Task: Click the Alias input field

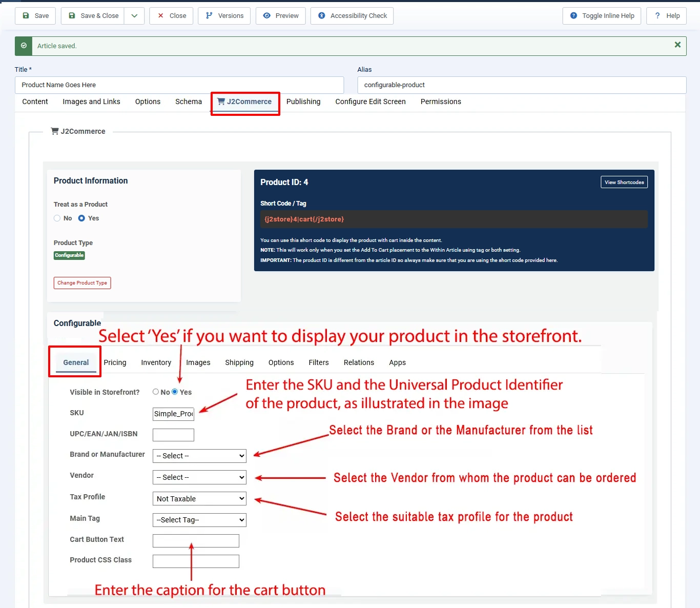Action: [x=522, y=85]
